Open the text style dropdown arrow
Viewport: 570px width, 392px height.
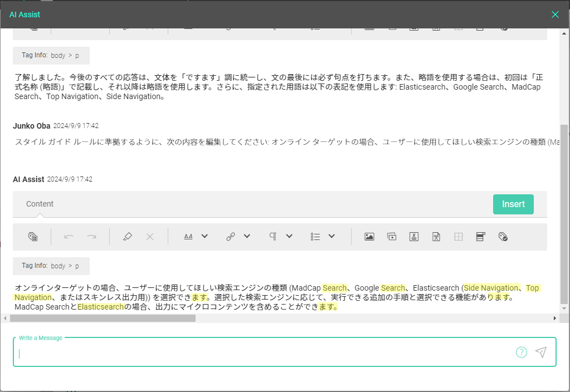[204, 237]
